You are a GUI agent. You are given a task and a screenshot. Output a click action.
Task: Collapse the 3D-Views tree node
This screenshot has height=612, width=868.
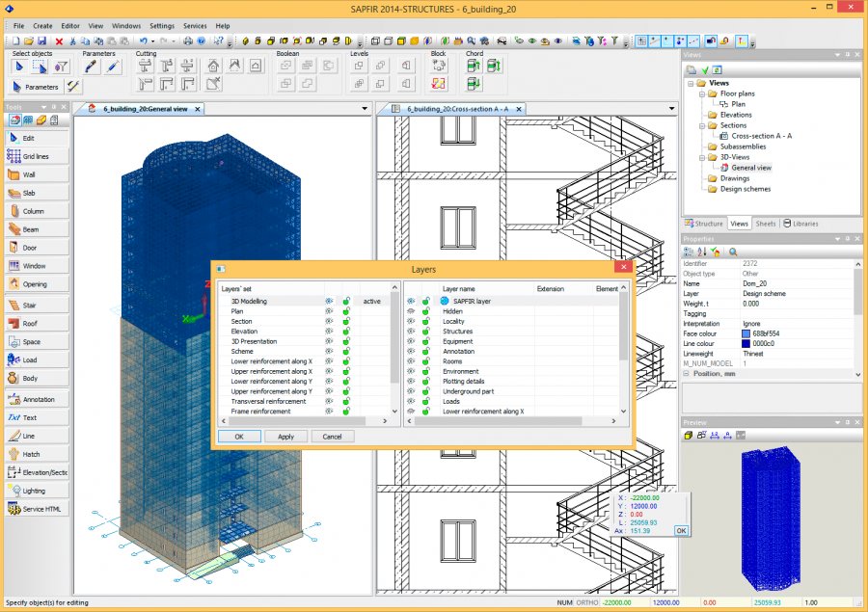coord(701,158)
